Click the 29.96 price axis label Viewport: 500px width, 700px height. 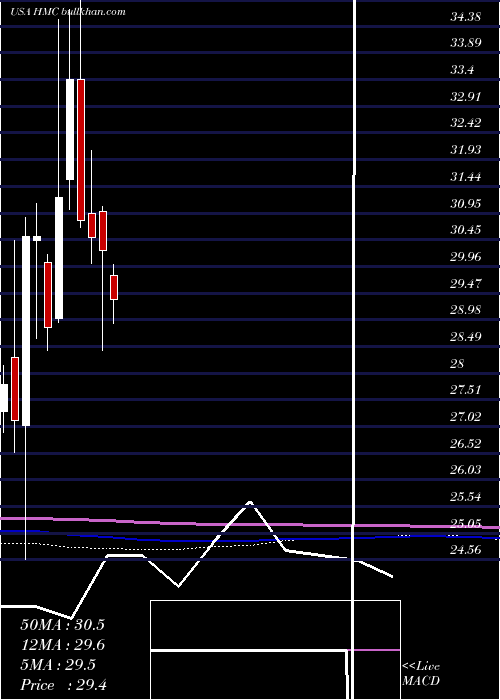(x=466, y=257)
